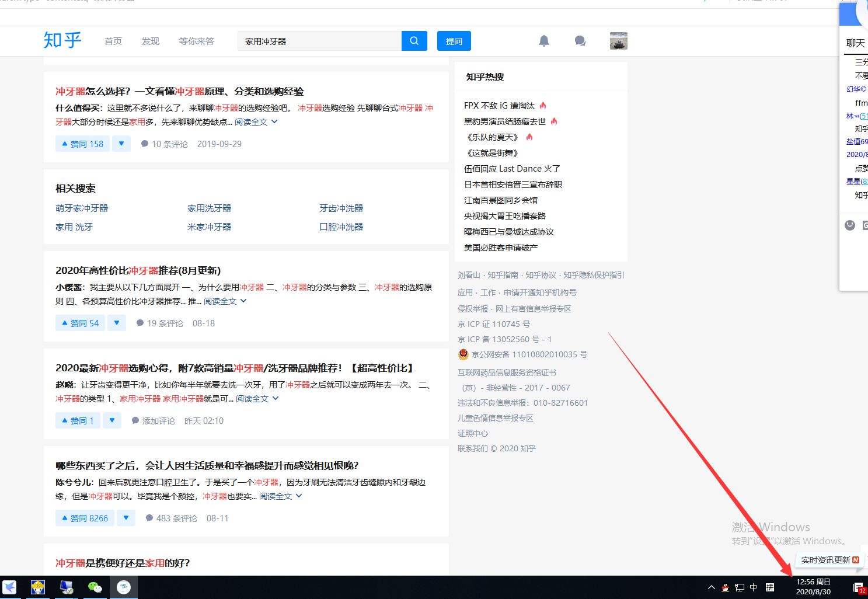
Task: Open Windows action center notification icon
Action: coord(859,587)
